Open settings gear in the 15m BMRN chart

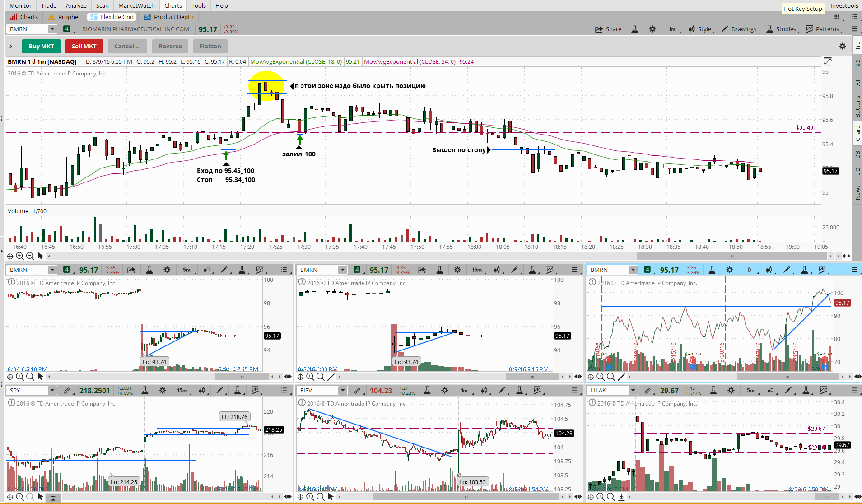(x=457, y=270)
